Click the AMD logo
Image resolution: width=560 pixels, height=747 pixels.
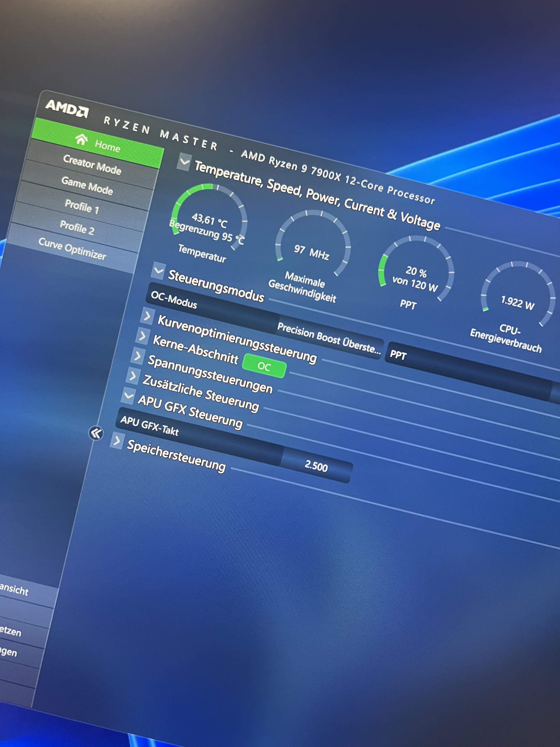tap(67, 108)
